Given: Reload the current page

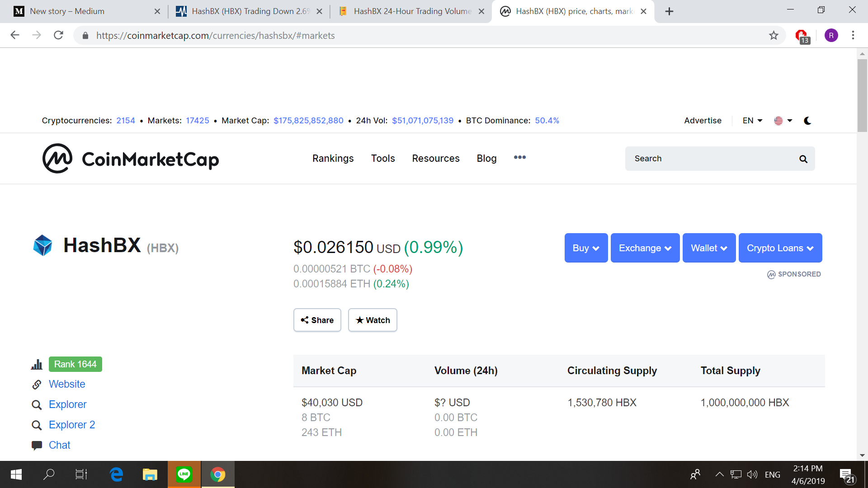Looking at the screenshot, I should pos(58,35).
